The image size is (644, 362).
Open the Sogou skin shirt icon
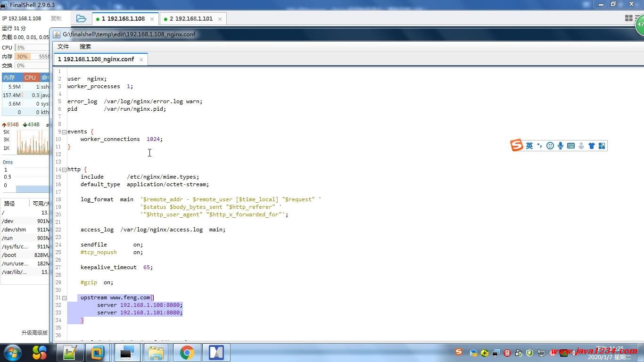(592, 146)
